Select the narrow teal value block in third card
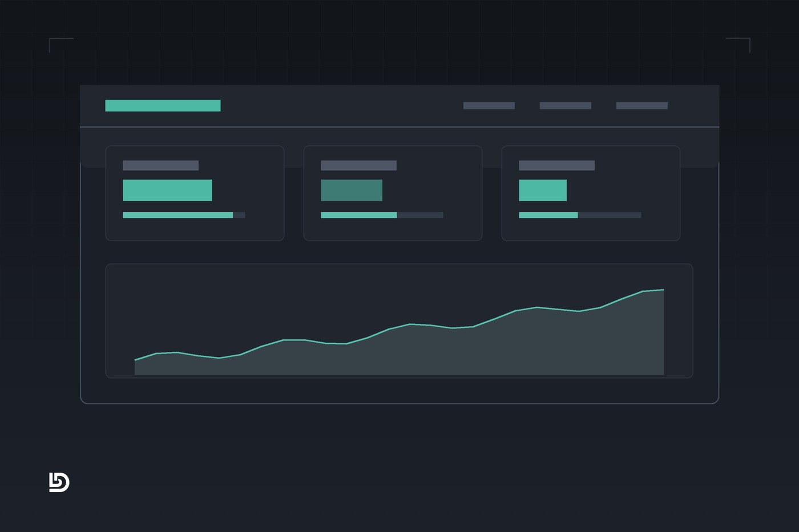799x532 pixels. click(543, 190)
